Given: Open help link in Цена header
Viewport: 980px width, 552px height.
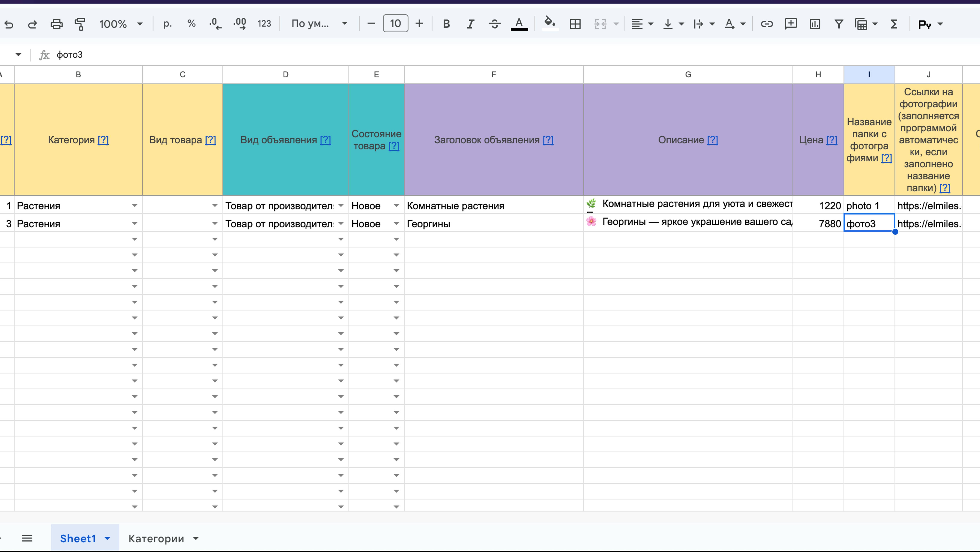Looking at the screenshot, I should 832,140.
